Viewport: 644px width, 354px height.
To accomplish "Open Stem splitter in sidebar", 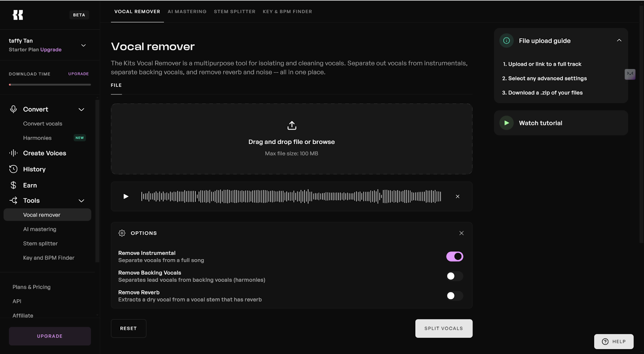I will [40, 243].
